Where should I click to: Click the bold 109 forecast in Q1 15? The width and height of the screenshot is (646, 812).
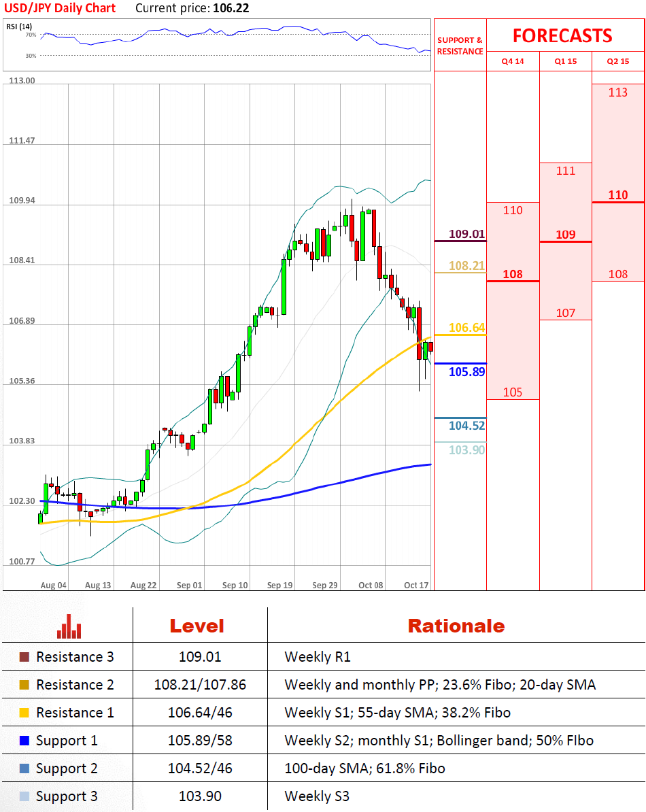tap(565, 235)
